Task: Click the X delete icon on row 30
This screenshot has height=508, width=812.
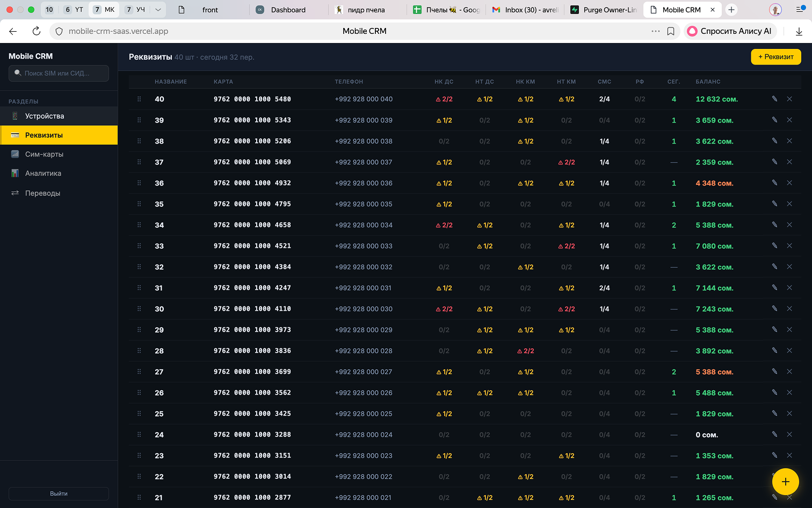Action: (789, 309)
